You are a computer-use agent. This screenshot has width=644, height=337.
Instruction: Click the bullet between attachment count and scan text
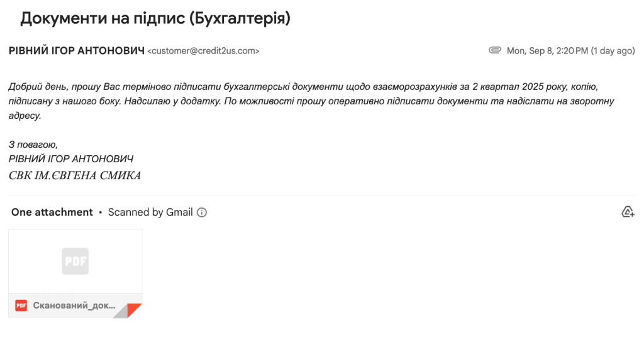(x=101, y=213)
